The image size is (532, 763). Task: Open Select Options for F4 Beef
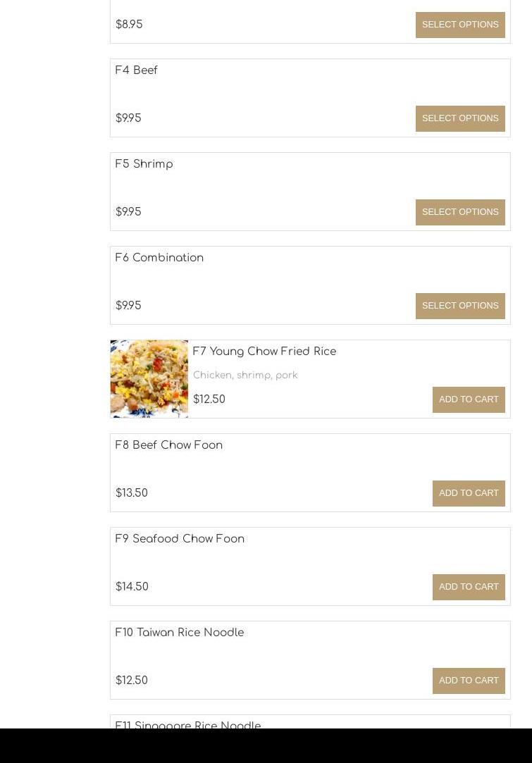[460, 118]
